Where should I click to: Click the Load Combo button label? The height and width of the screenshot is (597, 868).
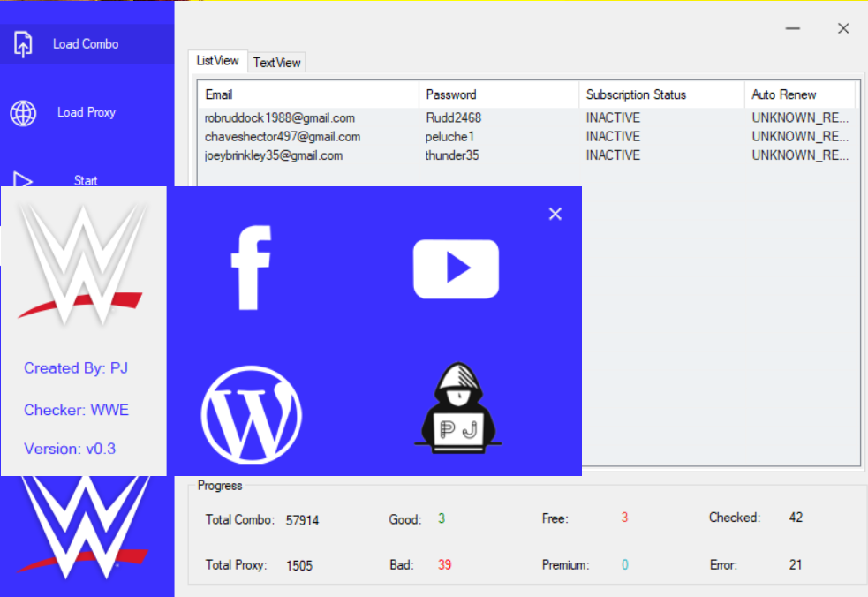tap(86, 44)
